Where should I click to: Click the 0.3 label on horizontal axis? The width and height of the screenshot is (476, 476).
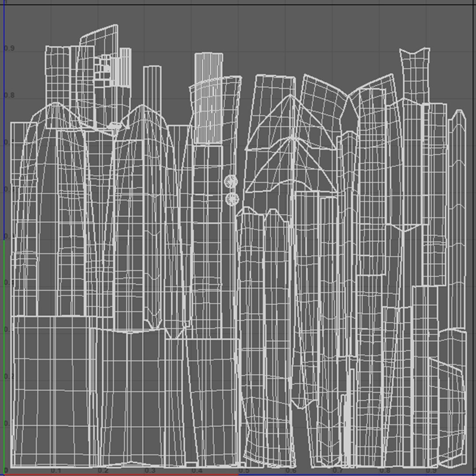(x=150, y=471)
